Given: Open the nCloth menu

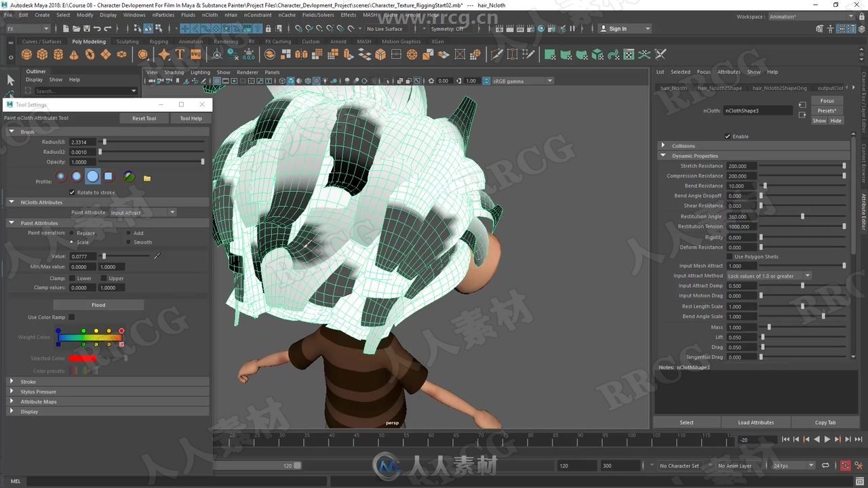Looking at the screenshot, I should click(210, 14).
